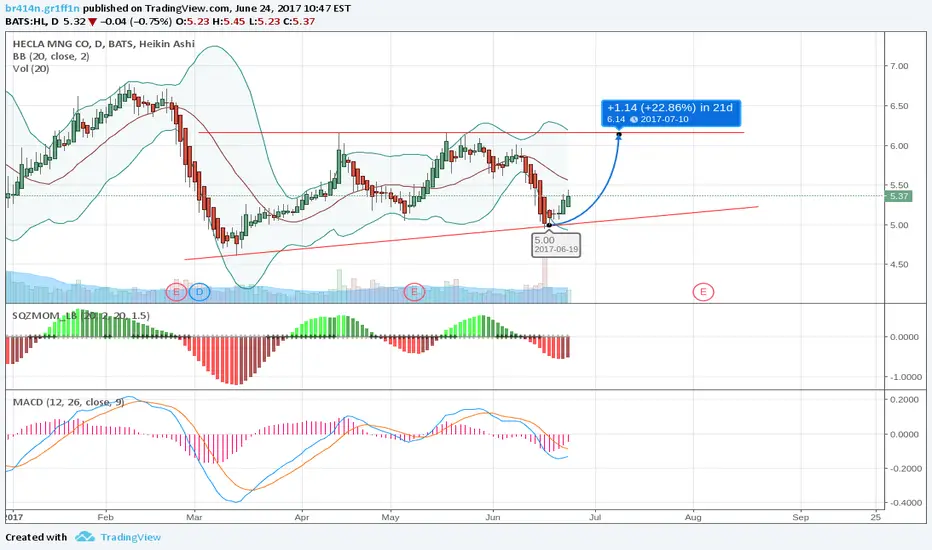
Task: Open the early May earnings 'E' marker
Action: pos(414,292)
